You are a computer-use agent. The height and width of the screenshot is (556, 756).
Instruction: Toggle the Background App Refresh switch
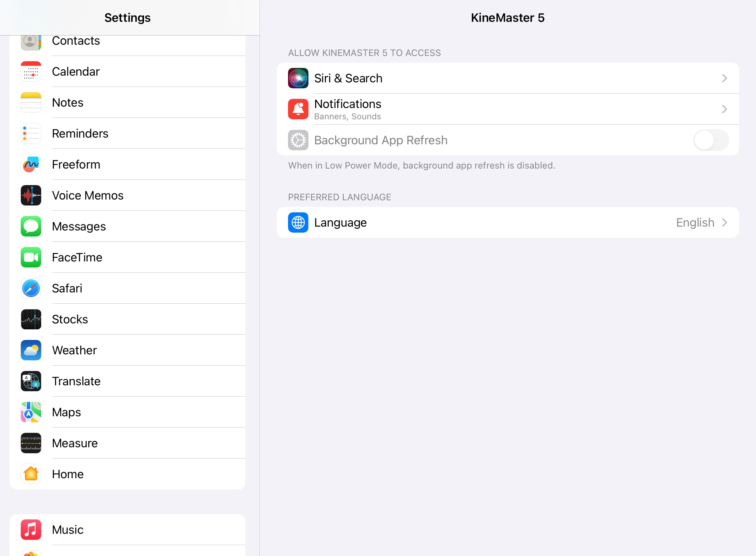(711, 140)
